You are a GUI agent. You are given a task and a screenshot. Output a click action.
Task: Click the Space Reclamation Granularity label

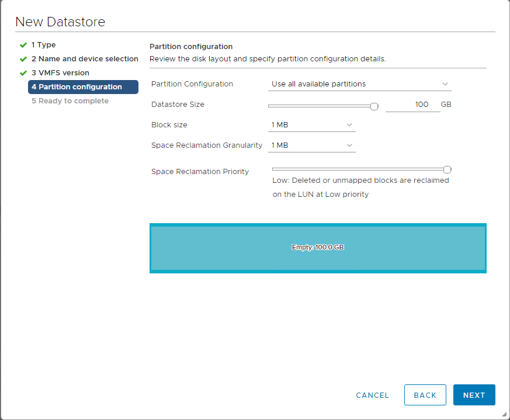(207, 145)
